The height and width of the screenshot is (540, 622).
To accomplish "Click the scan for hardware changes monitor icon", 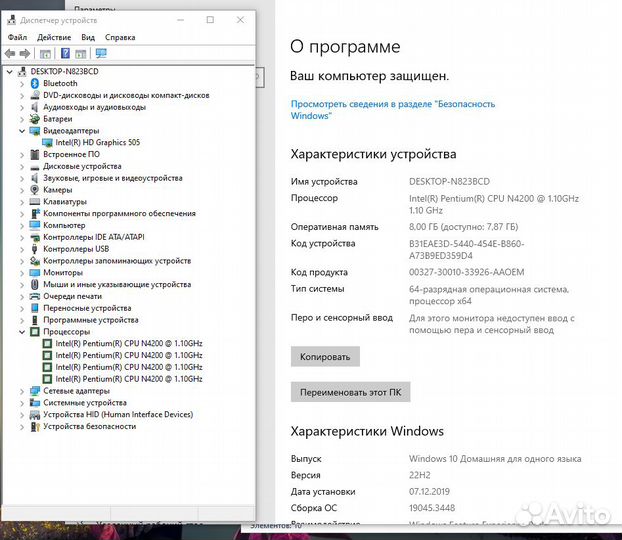I will [101, 53].
